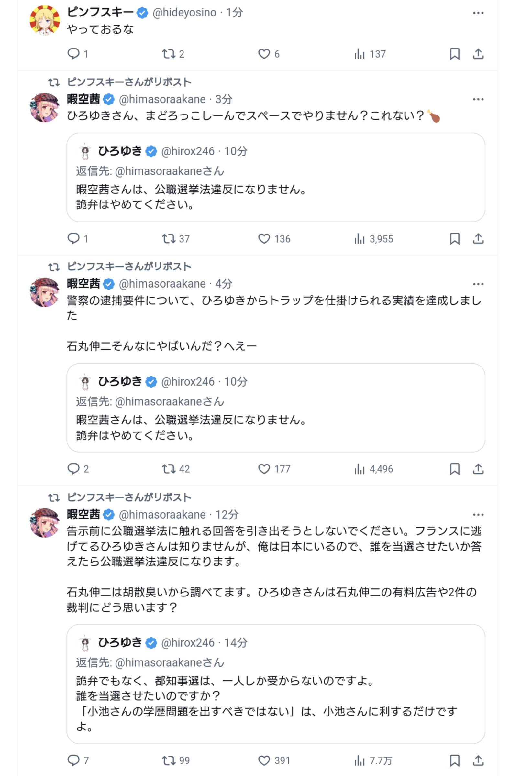View analytics showing 3,955 views

[x=373, y=239]
